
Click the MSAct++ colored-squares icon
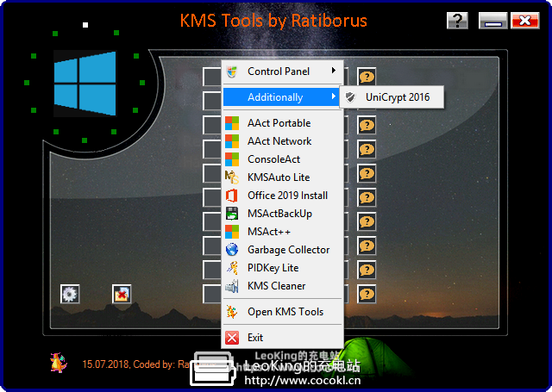[232, 232]
